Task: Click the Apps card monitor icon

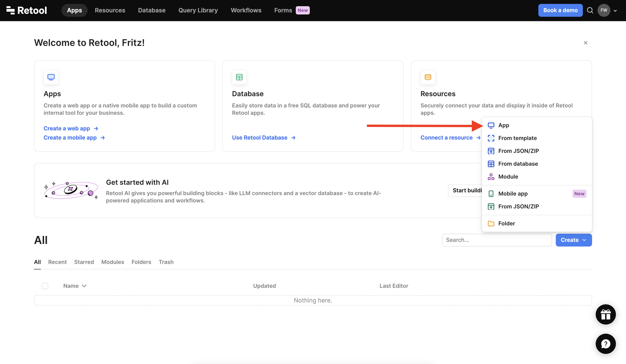Action: coord(51,77)
